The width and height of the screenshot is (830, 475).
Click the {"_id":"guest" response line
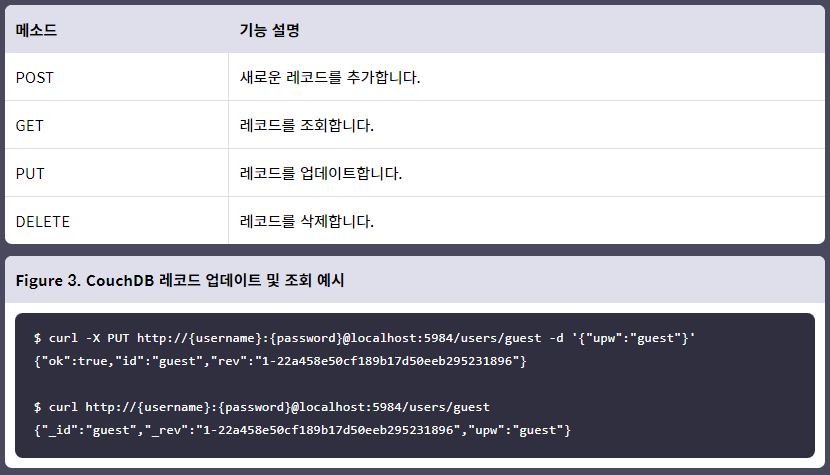[302, 430]
